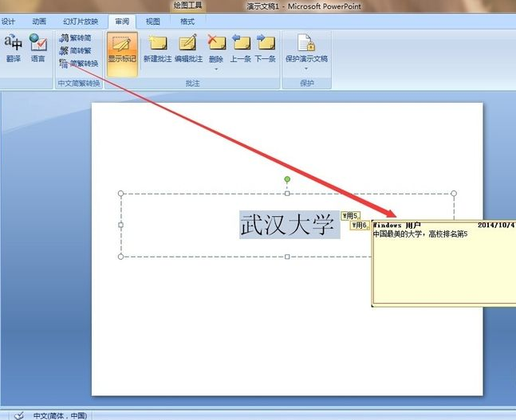The width and height of the screenshot is (516, 420).
Task: Open the Format (格式) tab
Action: (x=187, y=22)
